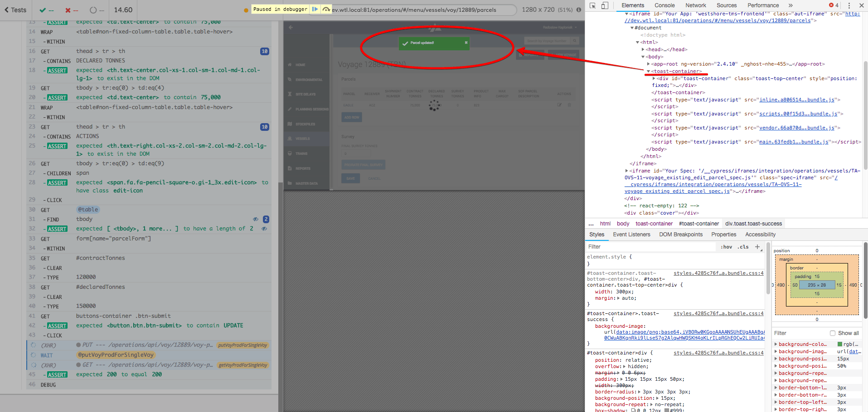Viewport: 868px width, 412px height.
Task: Toggle the :hov element state button
Action: 727,247
